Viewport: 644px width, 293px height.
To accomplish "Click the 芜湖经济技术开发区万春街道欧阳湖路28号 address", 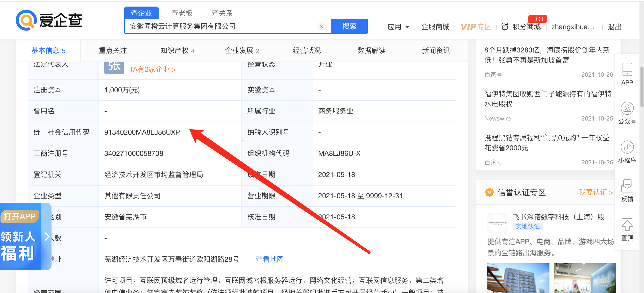I will coord(171,259).
